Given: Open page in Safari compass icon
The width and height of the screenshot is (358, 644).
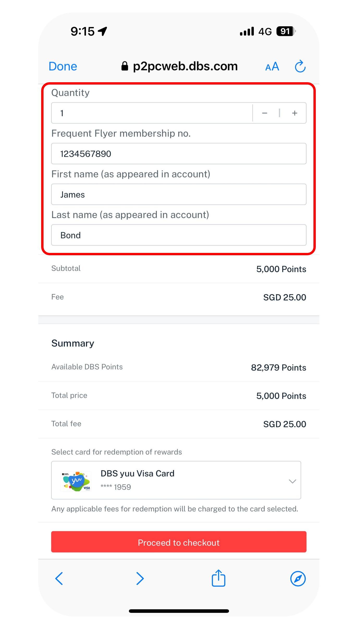Looking at the screenshot, I should [298, 578].
